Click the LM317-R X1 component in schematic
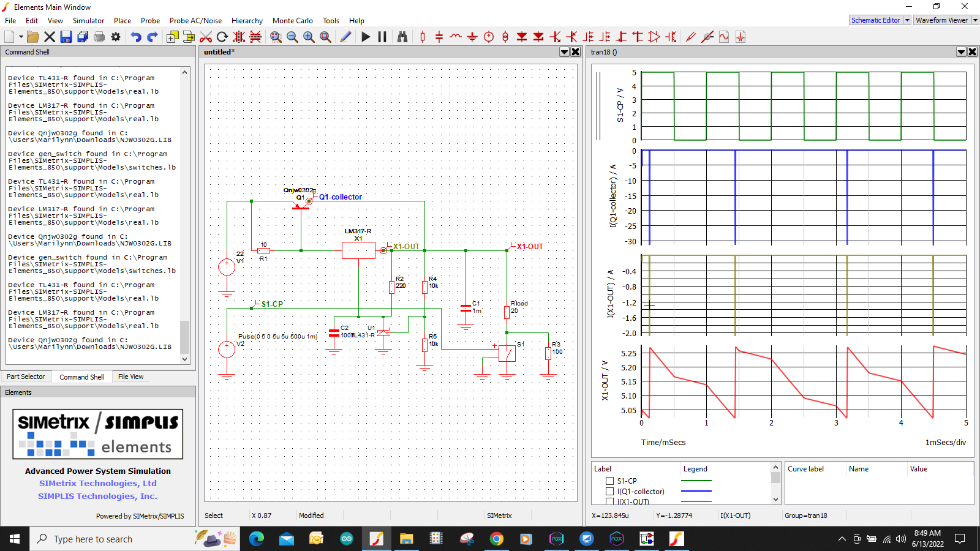Image resolution: width=980 pixels, height=551 pixels. (358, 250)
